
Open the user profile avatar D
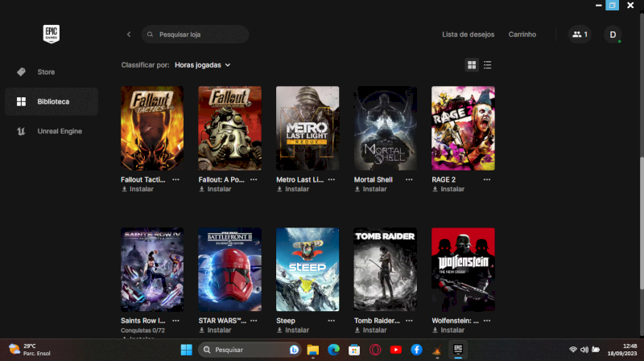pos(613,35)
